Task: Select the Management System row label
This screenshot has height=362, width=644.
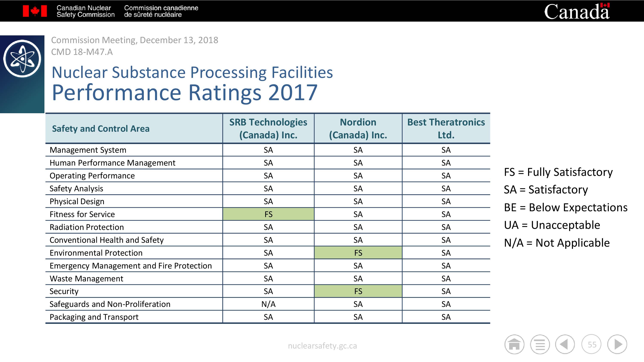Action: tap(88, 150)
